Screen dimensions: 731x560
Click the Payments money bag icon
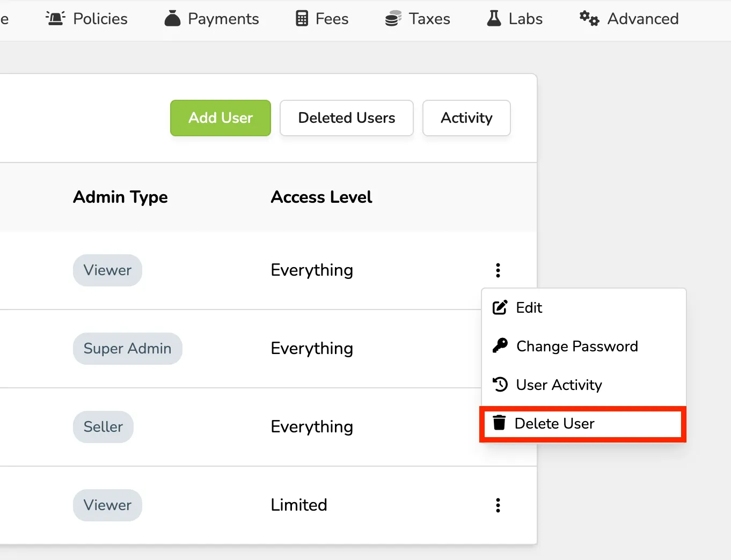[172, 18]
